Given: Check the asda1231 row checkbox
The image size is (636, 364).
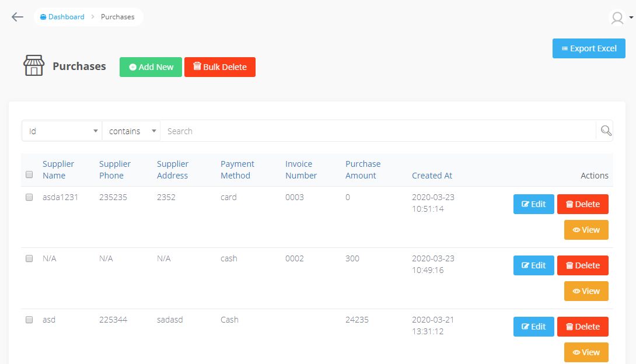Looking at the screenshot, I should coord(29,197).
